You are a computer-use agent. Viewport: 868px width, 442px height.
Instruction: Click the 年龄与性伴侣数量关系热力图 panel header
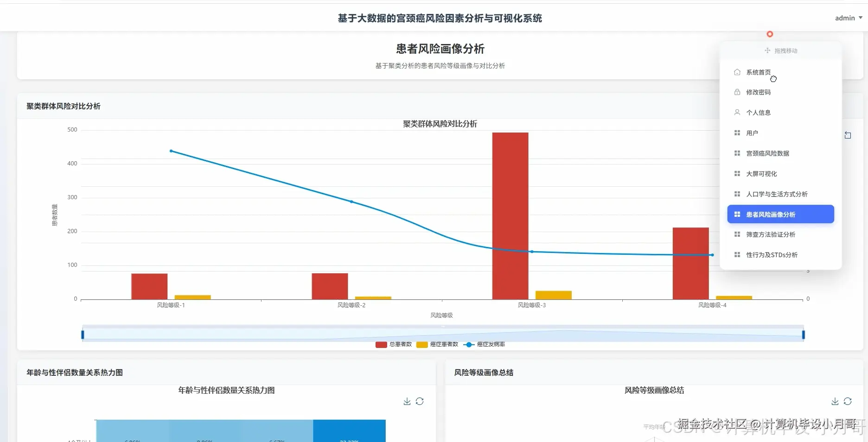click(x=75, y=373)
